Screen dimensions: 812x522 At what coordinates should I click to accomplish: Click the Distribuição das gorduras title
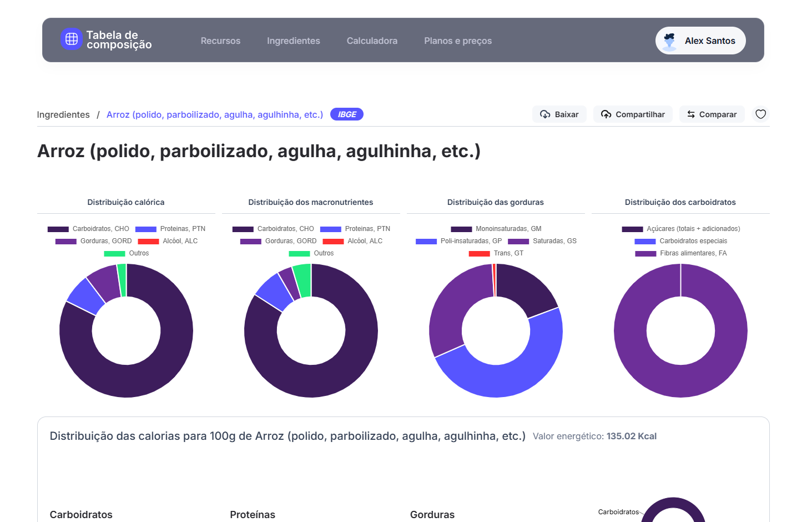[x=496, y=202]
